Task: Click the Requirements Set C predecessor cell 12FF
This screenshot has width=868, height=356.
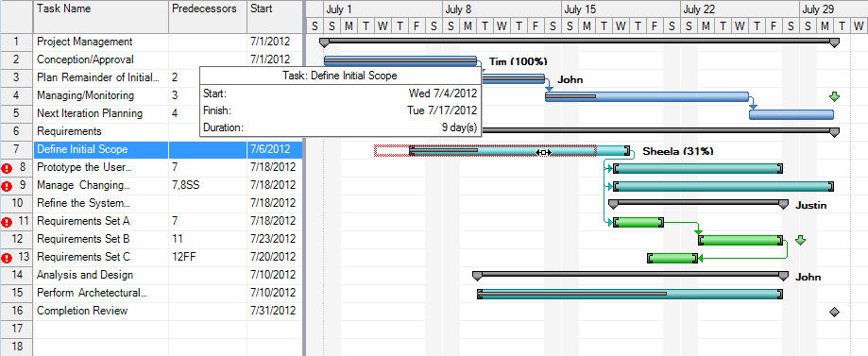Action: tap(208, 257)
